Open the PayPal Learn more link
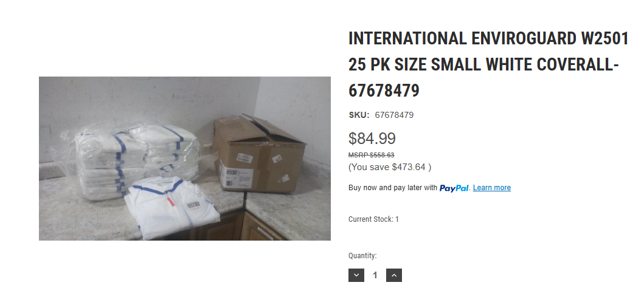Viewport: 644px width, 288px height. [491, 188]
